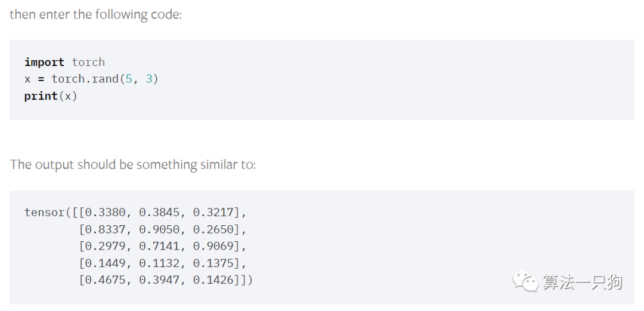Click 'The output should be something similar to:' sentence
The image size is (644, 311).
tap(132, 164)
